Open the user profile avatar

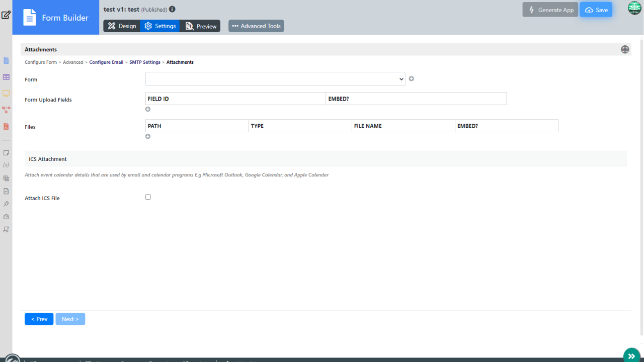pyautogui.click(x=634, y=8)
